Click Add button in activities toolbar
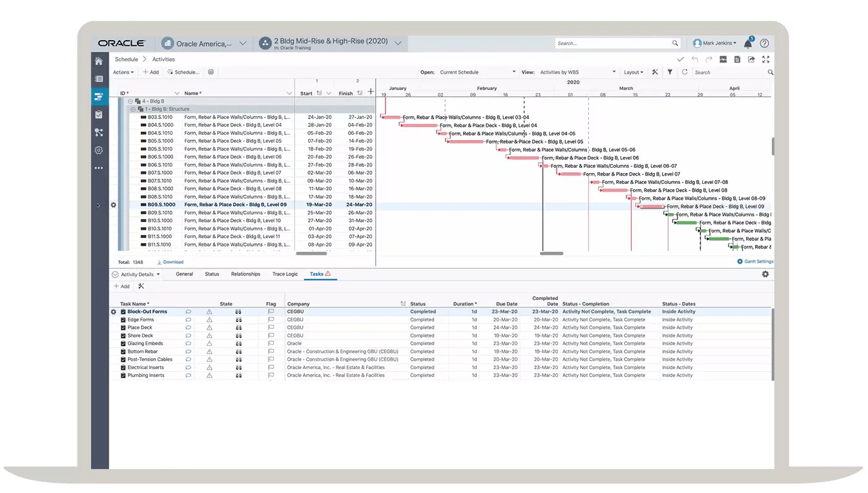Viewport: 868px width, 493px height. coord(150,72)
